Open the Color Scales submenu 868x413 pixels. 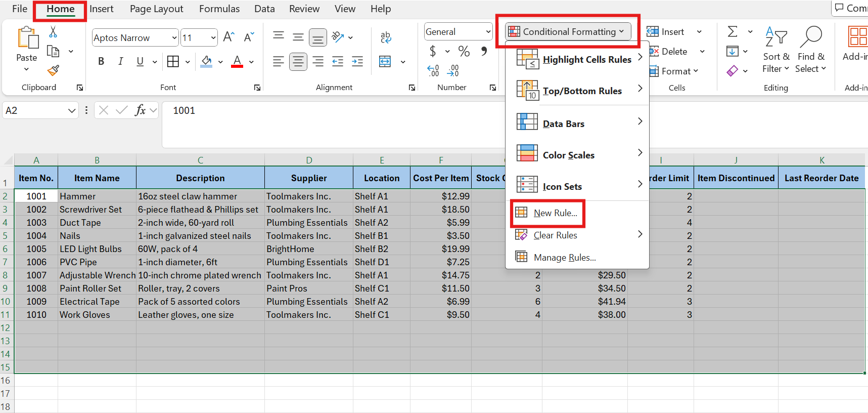[577, 155]
